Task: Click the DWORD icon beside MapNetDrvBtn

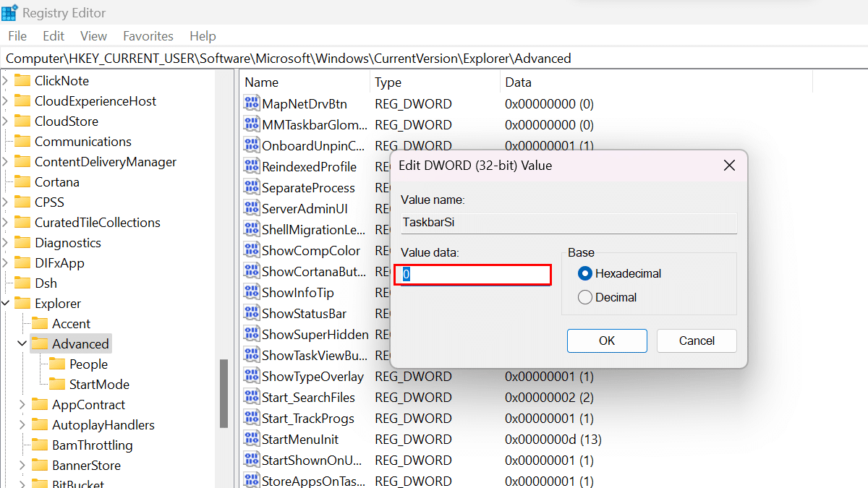Action: 251,104
